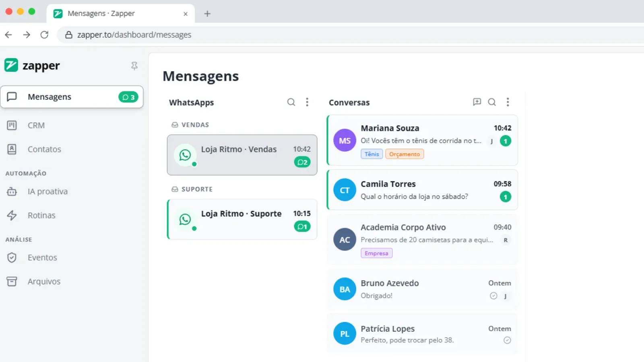Click the Empresa tag
This screenshot has width=644, height=362.
click(377, 253)
